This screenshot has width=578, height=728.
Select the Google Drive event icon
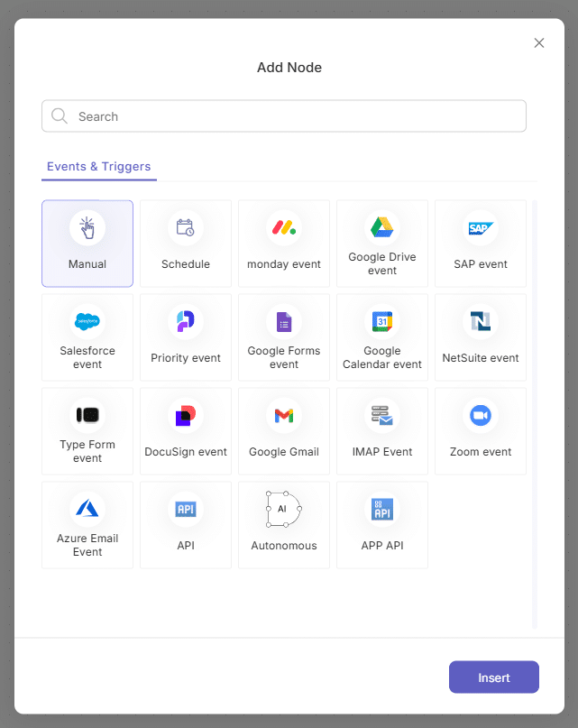382,227
